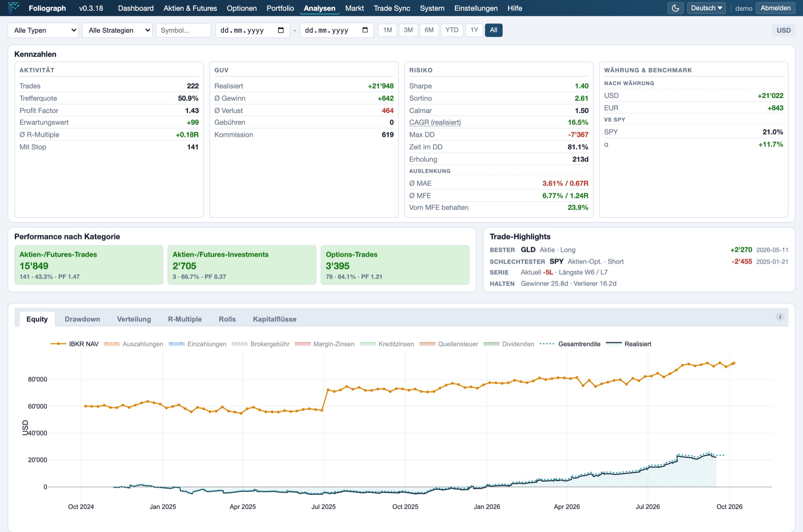Toggle Gesamtrendite legend series
This screenshot has width=803, height=532.
click(570, 344)
